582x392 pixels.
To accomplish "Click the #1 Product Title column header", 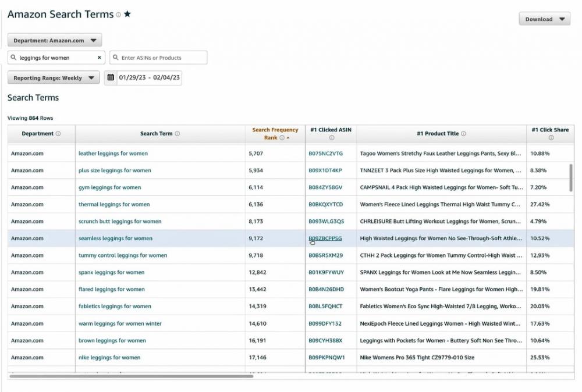I will pos(441,134).
